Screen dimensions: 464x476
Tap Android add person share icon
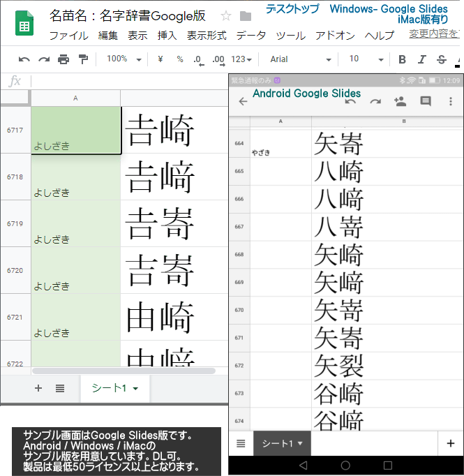coord(401,101)
